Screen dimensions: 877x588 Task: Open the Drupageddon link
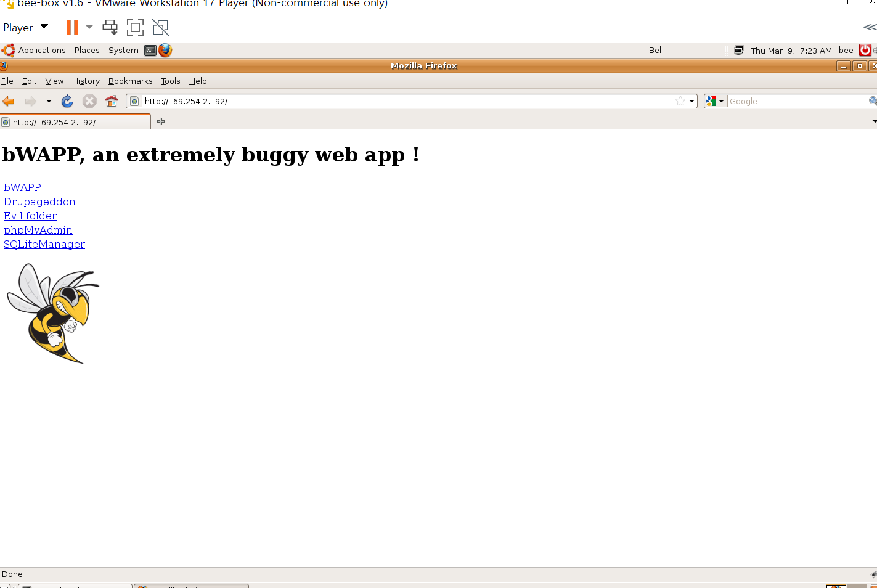(x=39, y=202)
